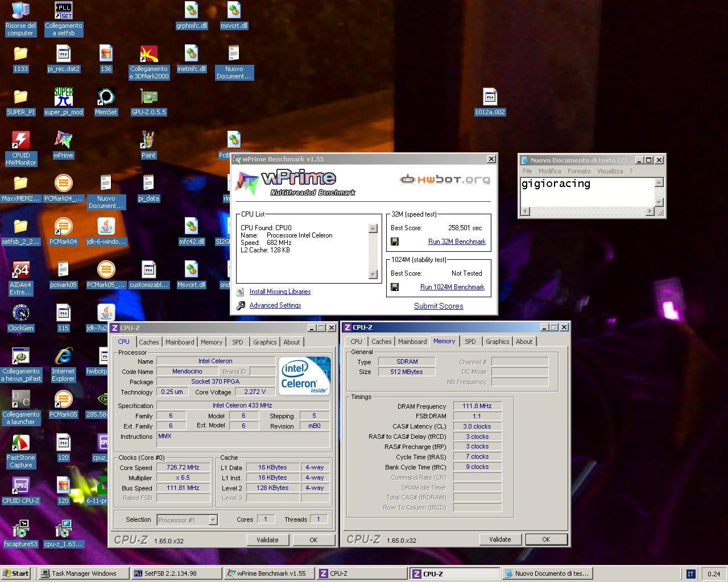Click Install Missing Libraries link
This screenshot has height=582, width=728.
coord(280,292)
